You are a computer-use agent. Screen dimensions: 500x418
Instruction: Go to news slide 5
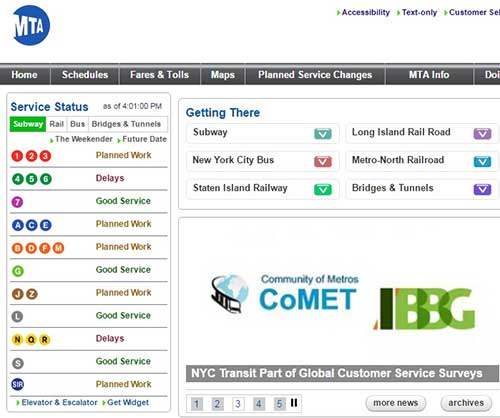[279, 404]
